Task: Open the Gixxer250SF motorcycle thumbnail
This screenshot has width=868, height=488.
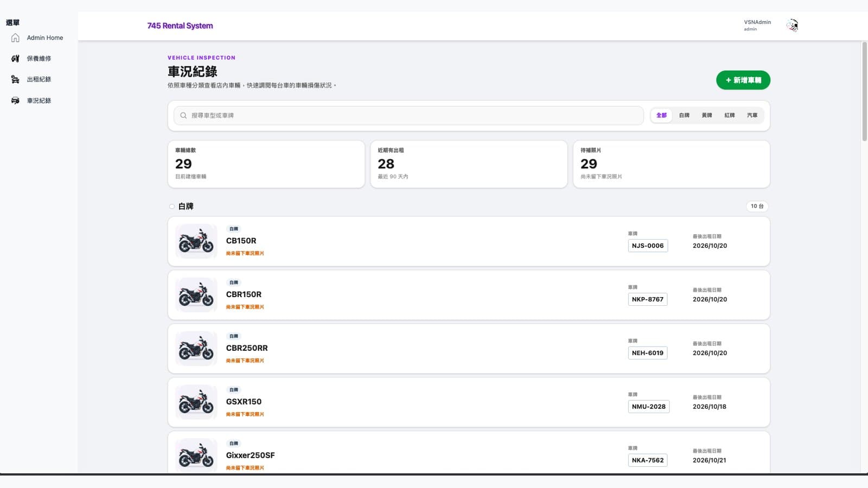Action: (x=196, y=456)
